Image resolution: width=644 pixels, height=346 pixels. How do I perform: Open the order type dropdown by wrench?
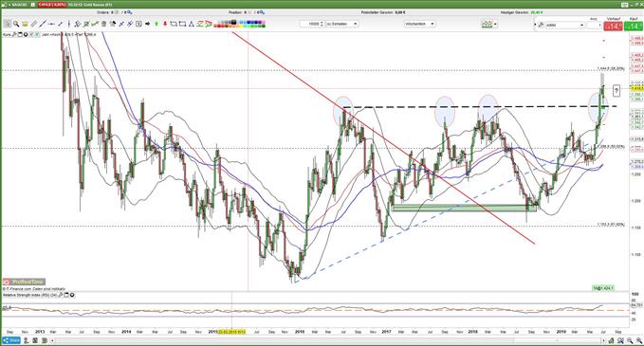[564, 25]
